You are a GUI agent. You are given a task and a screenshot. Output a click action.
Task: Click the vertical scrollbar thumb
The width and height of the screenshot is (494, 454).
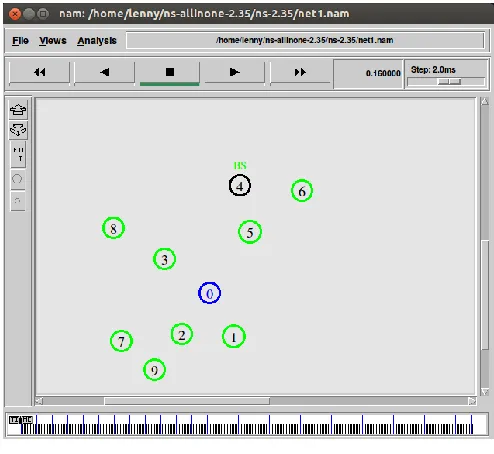(x=485, y=295)
